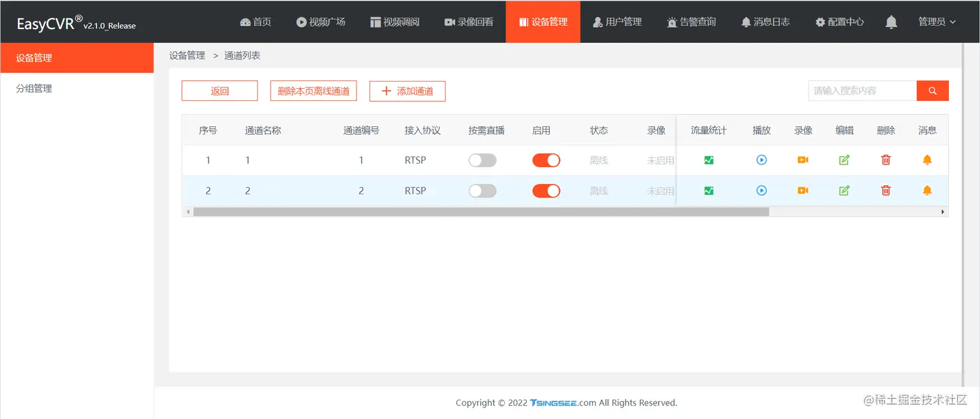Toggle on-demand live for channel 2
Image resolution: width=980 pixels, height=419 pixels.
482,190
